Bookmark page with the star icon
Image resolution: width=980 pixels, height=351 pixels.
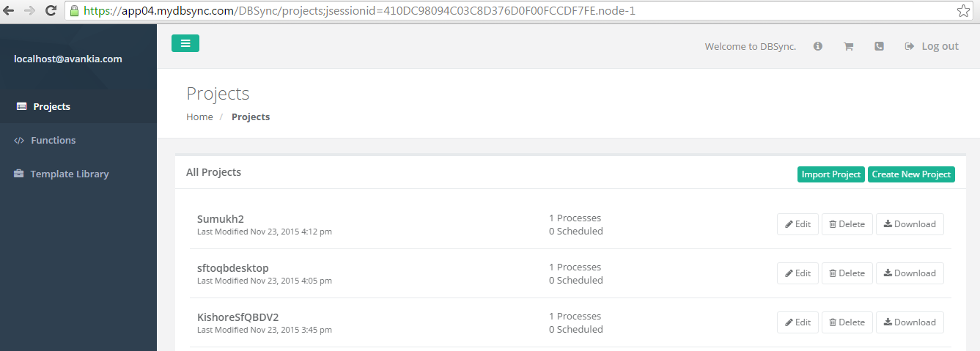tap(963, 11)
